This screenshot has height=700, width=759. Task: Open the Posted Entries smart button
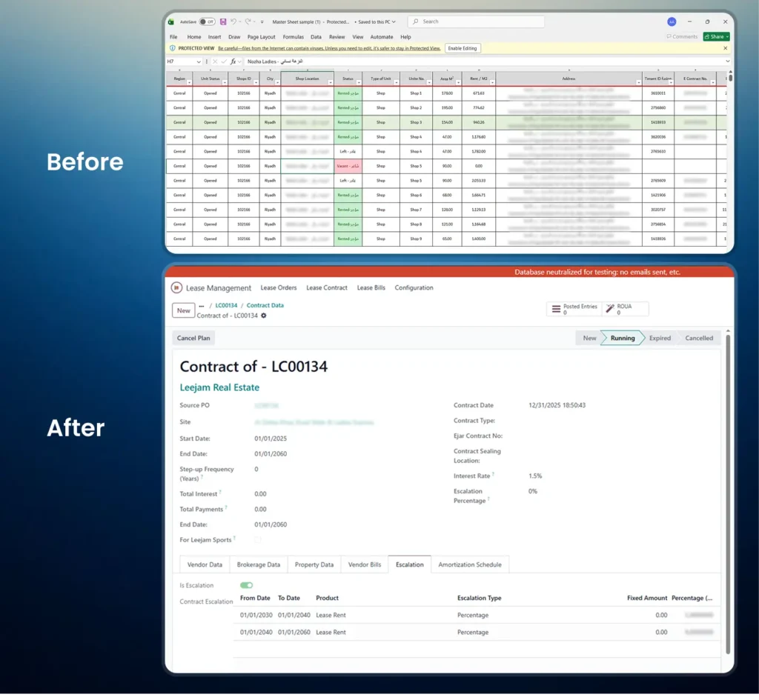coord(574,309)
